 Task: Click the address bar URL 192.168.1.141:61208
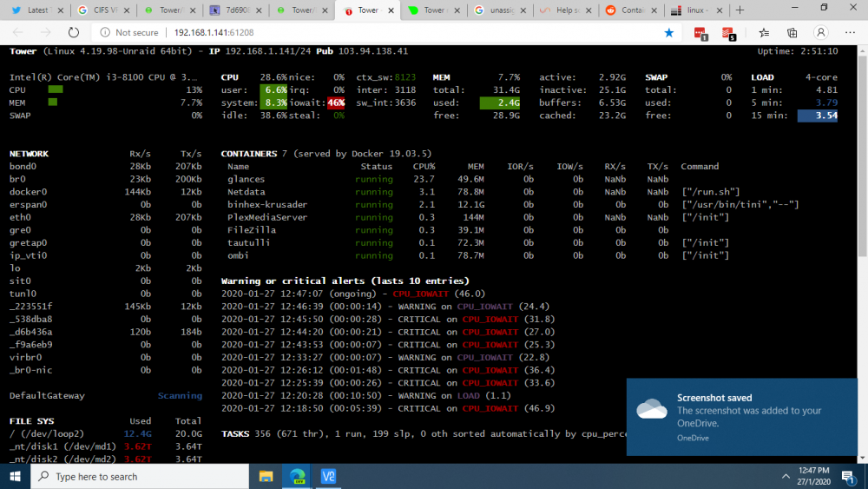point(214,33)
